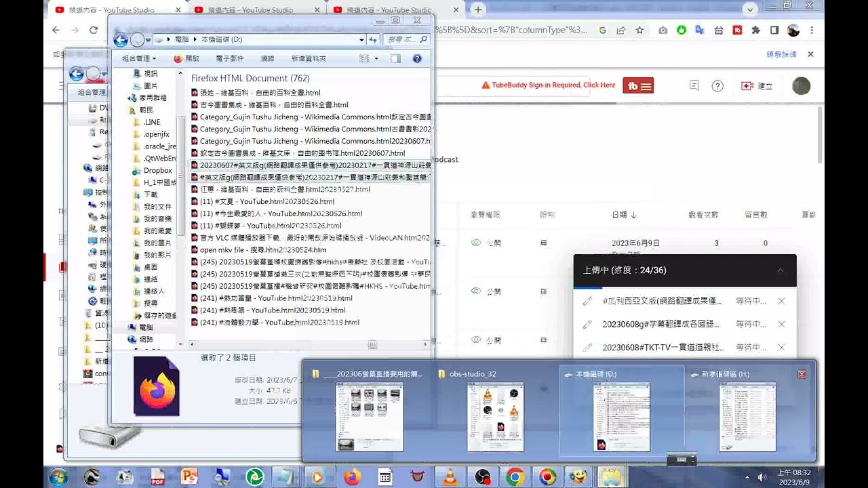Open the YouTube Studio account avatar
Screen dimensions: 868x488
click(801, 86)
